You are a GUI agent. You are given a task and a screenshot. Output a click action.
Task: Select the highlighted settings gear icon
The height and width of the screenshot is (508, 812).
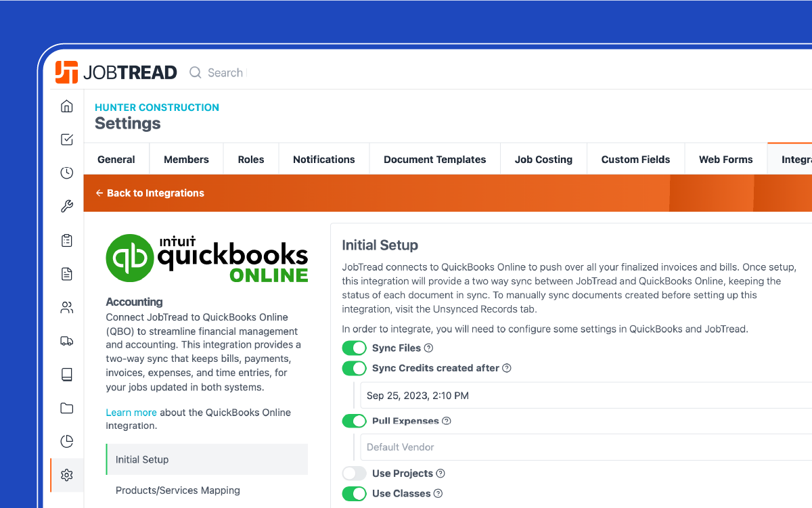(66, 475)
